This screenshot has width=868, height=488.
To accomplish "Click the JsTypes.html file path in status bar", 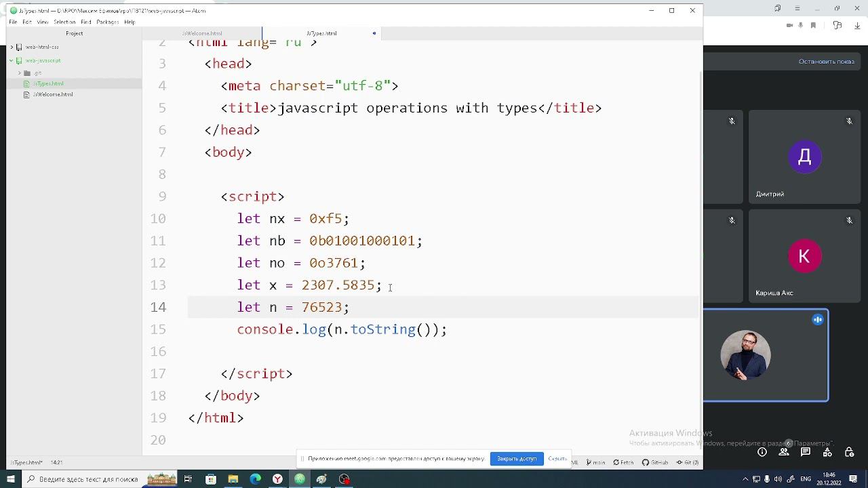I will click(26, 463).
